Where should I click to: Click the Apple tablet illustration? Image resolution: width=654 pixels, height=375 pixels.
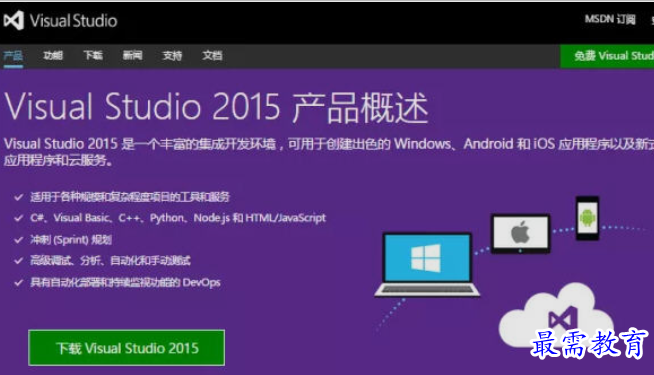pos(521,234)
